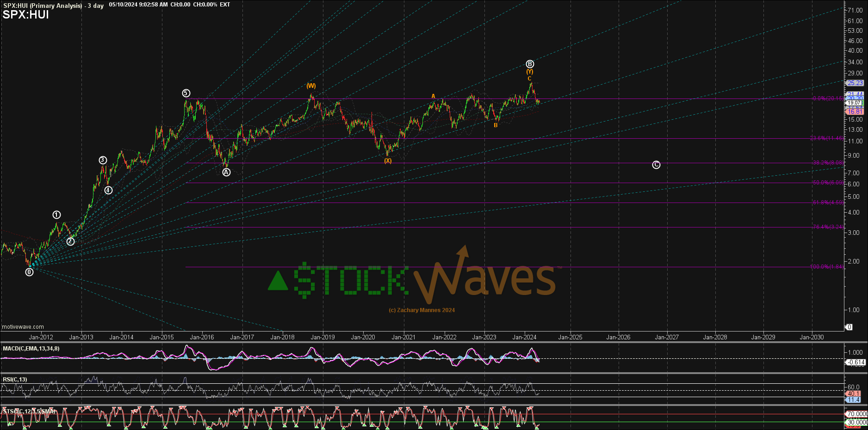Click the SPX:HUI symbol title
Image resolution: width=868 pixels, height=430 pixels.
[x=26, y=15]
